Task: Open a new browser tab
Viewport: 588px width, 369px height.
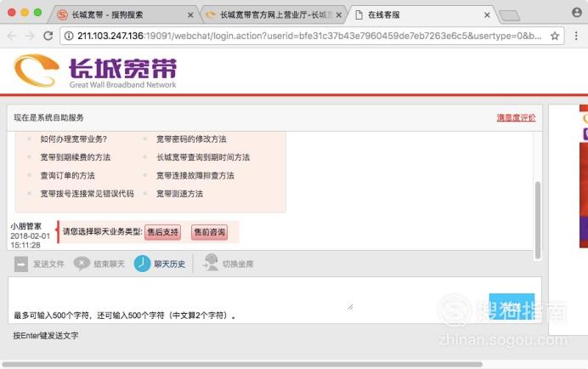Action: [510, 15]
